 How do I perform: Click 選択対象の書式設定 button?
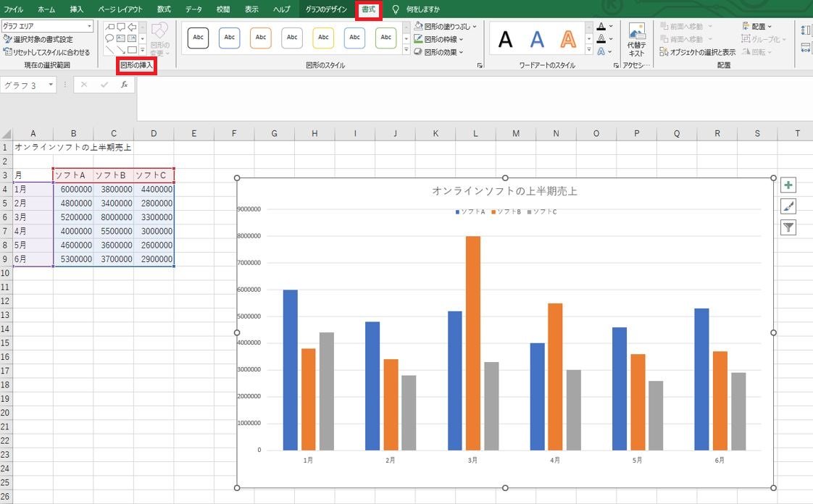(38, 39)
